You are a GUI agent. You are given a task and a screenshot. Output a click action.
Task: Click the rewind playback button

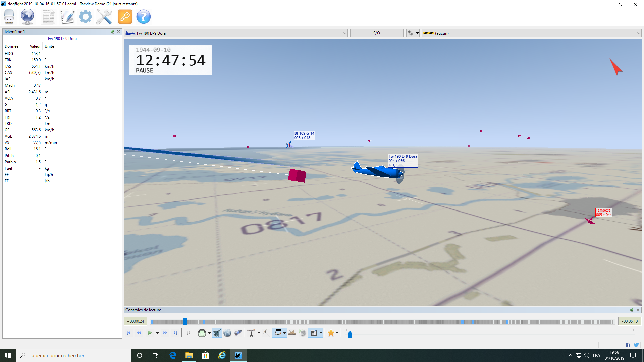pyautogui.click(x=139, y=333)
